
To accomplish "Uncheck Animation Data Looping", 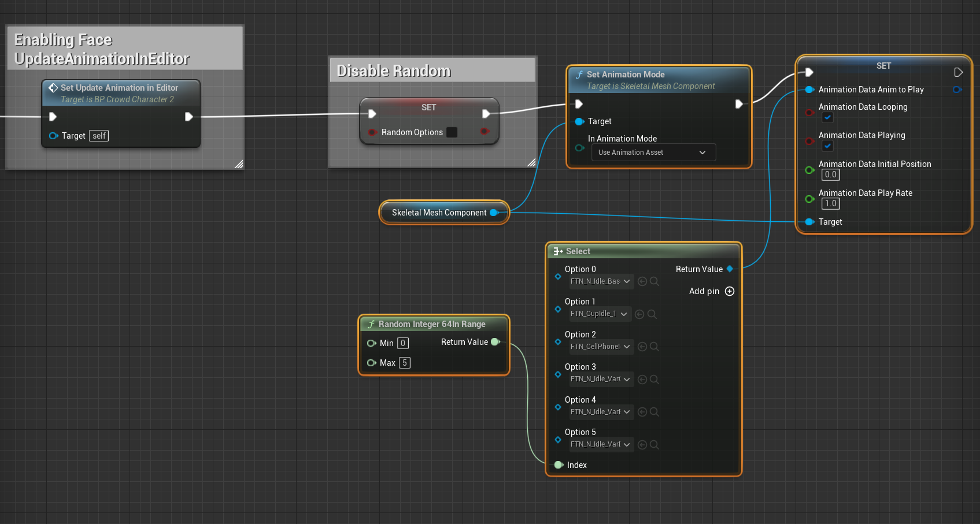I will [828, 117].
